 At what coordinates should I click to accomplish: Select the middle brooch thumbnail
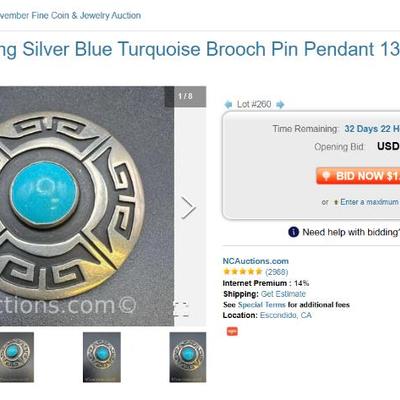pyautogui.click(x=102, y=357)
